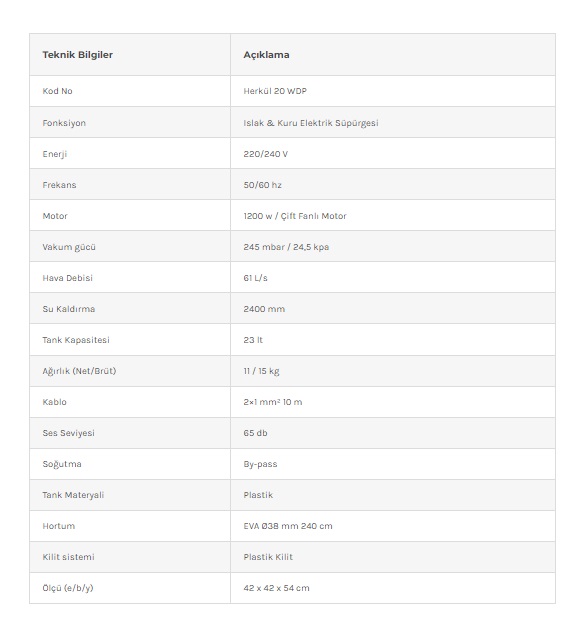The height and width of the screenshot is (633, 587).
Task: Click the 'By-pass' cooling value
Action: (x=260, y=464)
